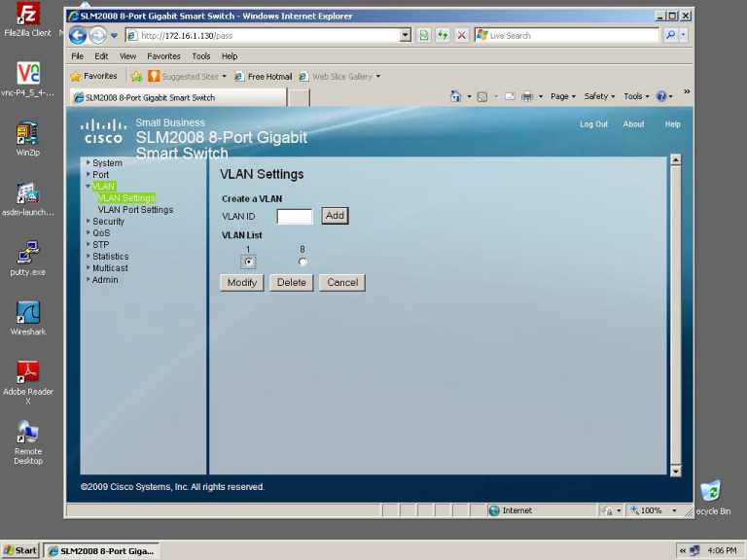Click the Favorites star button

[93, 76]
